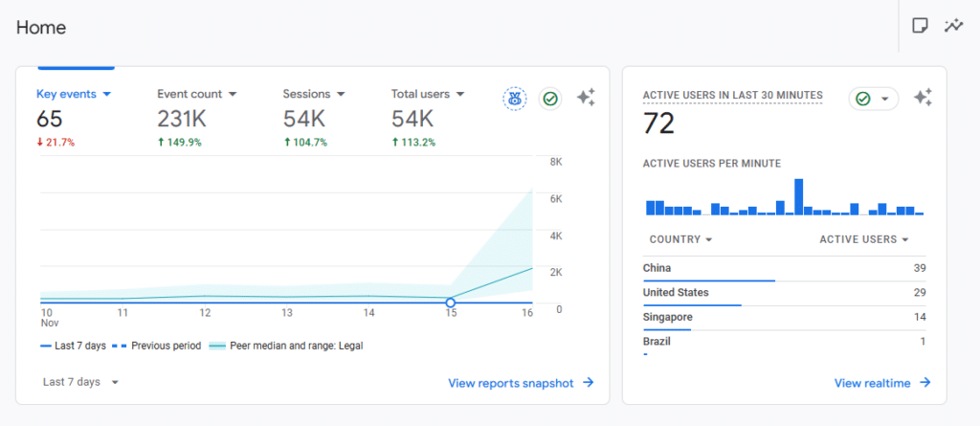Click the 104.7% increase indicator
Viewport: 980px width, 426px height.
click(305, 143)
